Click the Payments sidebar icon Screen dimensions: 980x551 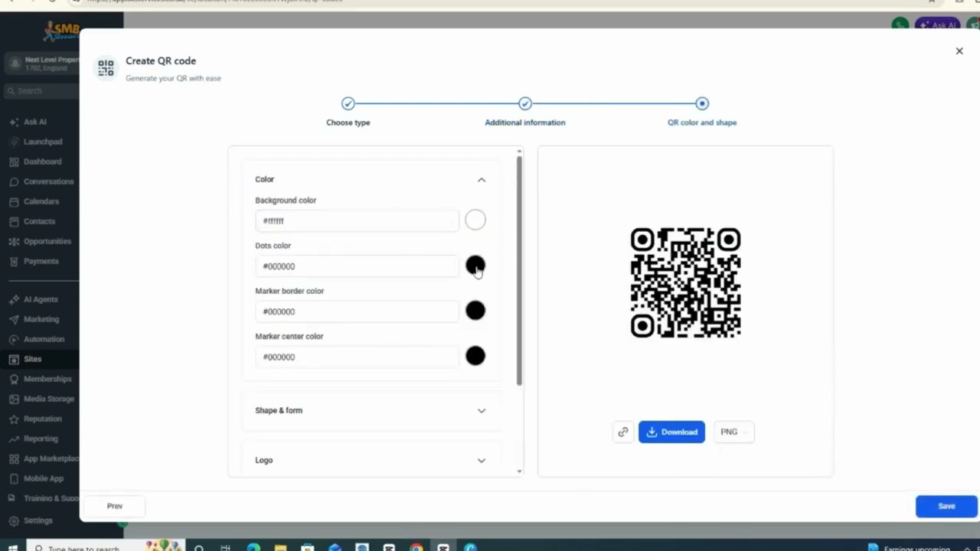[14, 261]
